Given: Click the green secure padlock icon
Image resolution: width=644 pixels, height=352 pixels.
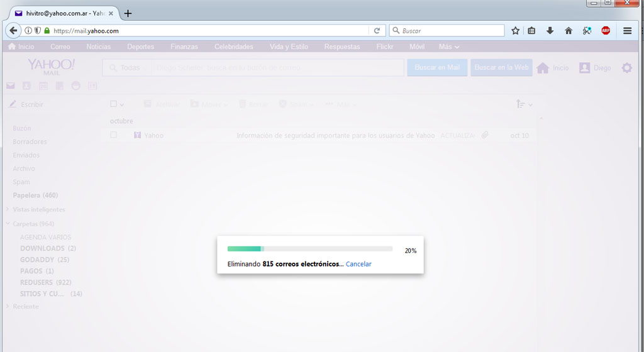Looking at the screenshot, I should coord(47,30).
